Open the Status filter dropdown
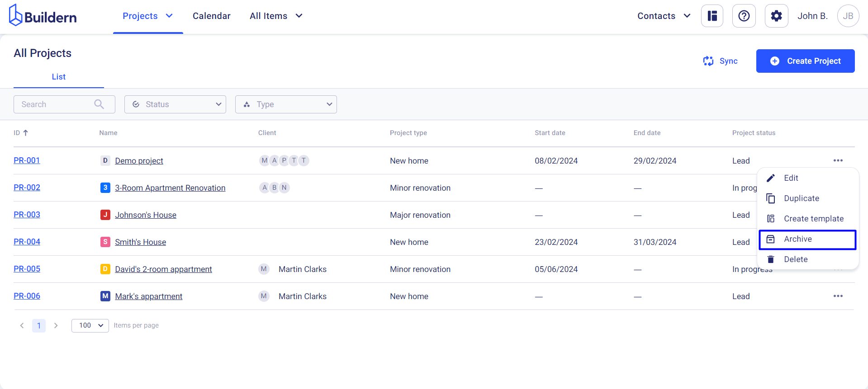Viewport: 868px width, 389px height. (175, 104)
